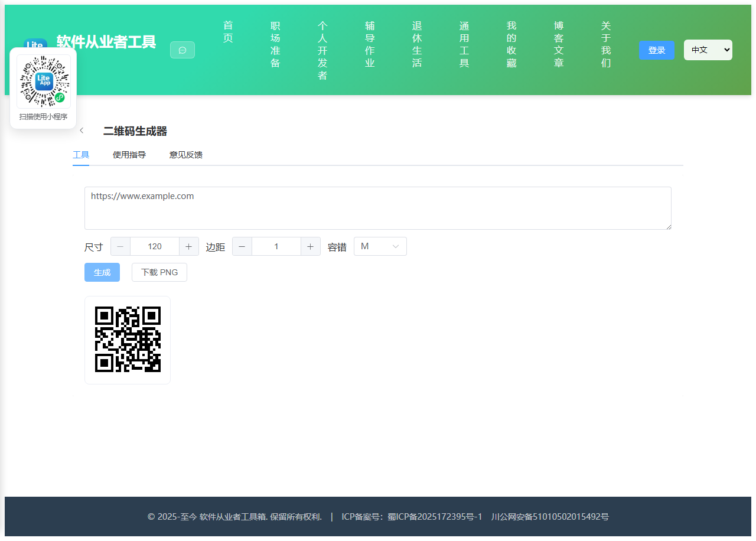The height and width of the screenshot is (541, 756).
Task: Open the 个人开发者 nav item
Action: (322, 51)
